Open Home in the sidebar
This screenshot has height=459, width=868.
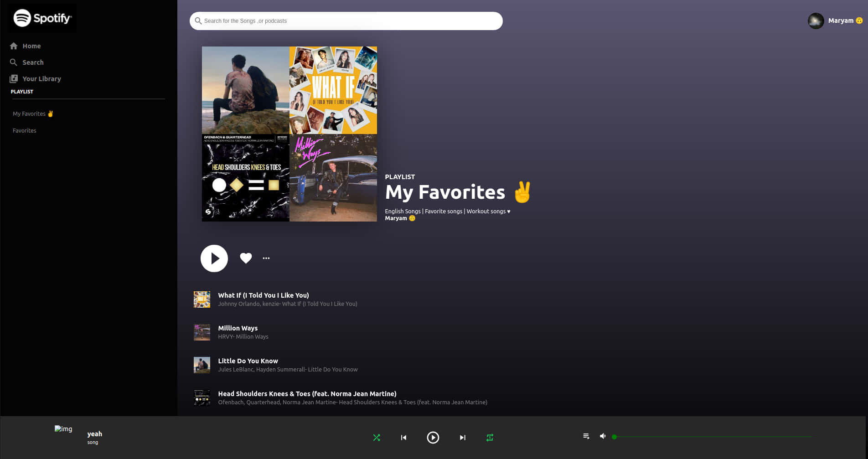click(31, 46)
